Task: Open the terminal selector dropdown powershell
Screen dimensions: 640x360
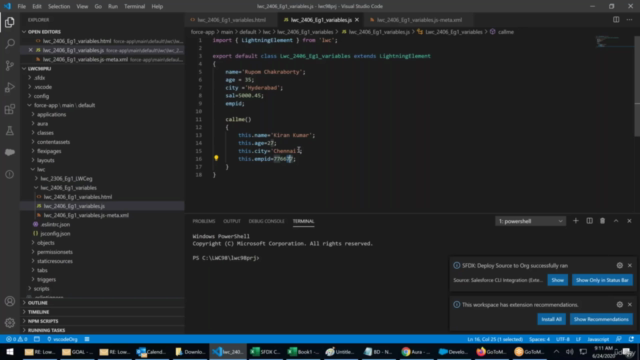Action: coord(530,221)
